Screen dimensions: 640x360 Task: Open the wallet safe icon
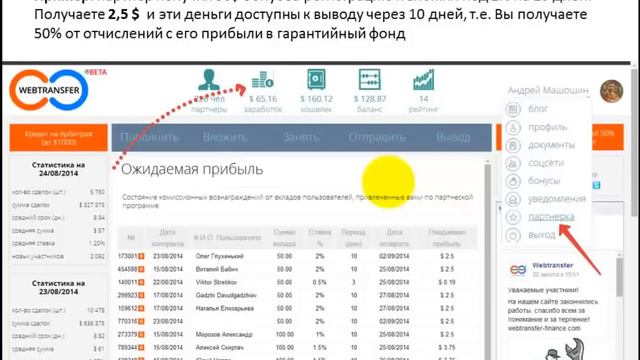pyautogui.click(x=316, y=80)
